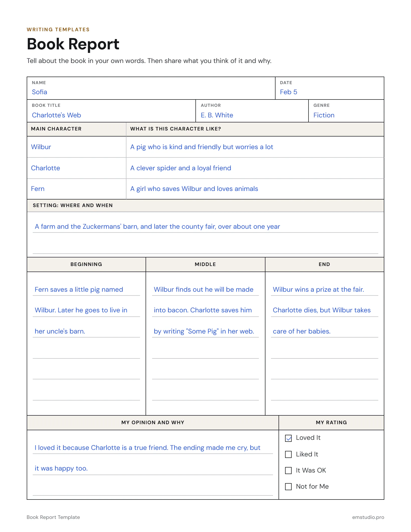Click the Author field E. B. White
This screenshot has height=532, width=411.
coord(252,111)
